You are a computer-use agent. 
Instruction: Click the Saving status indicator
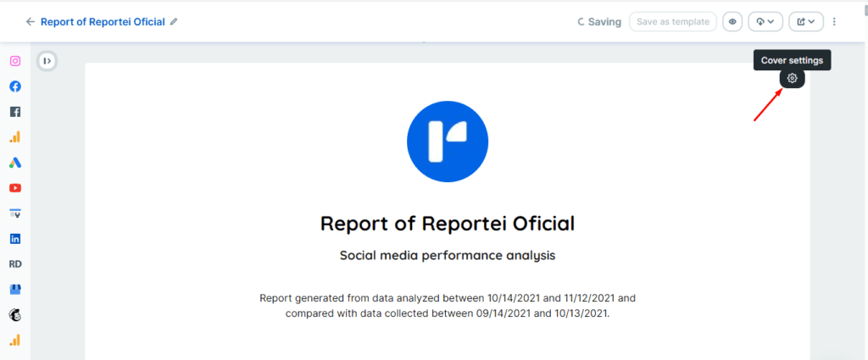(x=599, y=22)
